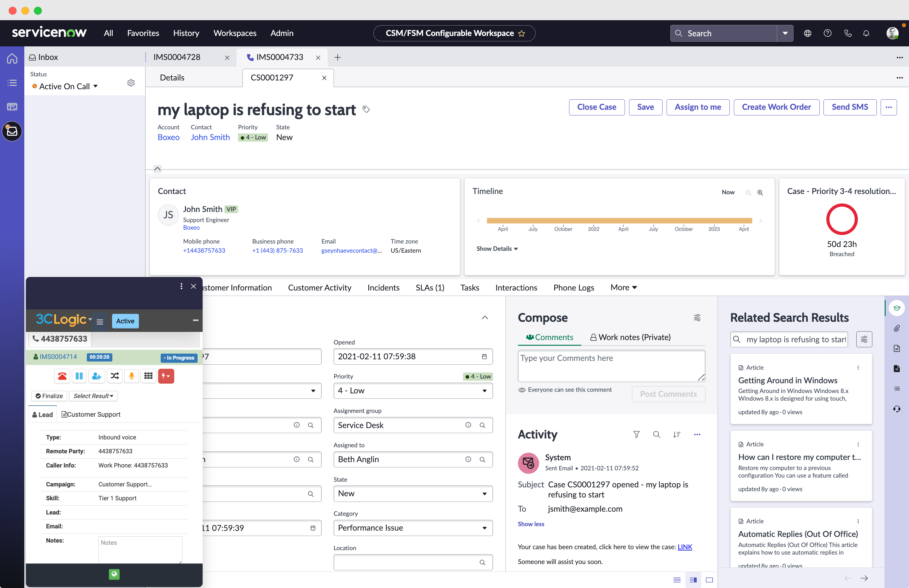Image resolution: width=909 pixels, height=588 pixels.
Task: Open the notifications bell icon
Action: pos(866,33)
